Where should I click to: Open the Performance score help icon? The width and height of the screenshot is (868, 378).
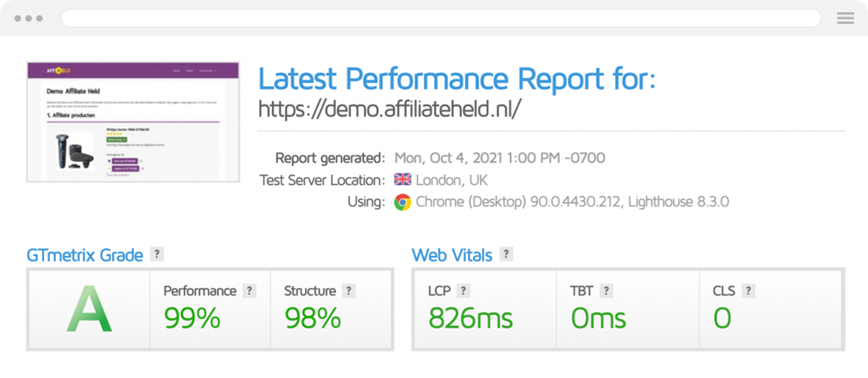tap(250, 291)
